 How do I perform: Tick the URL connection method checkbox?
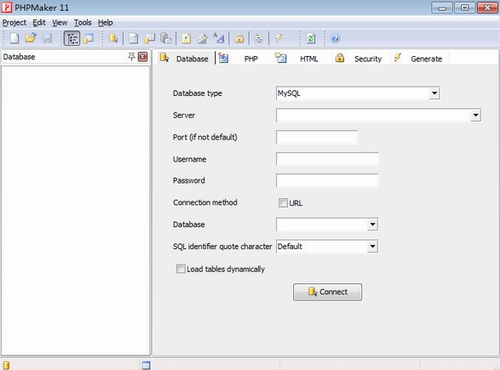click(x=283, y=203)
